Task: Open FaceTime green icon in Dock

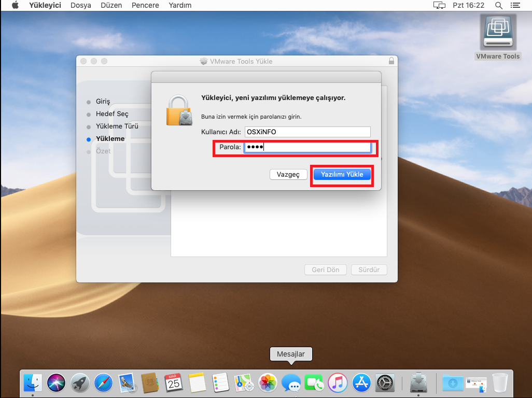Action: tap(314, 383)
